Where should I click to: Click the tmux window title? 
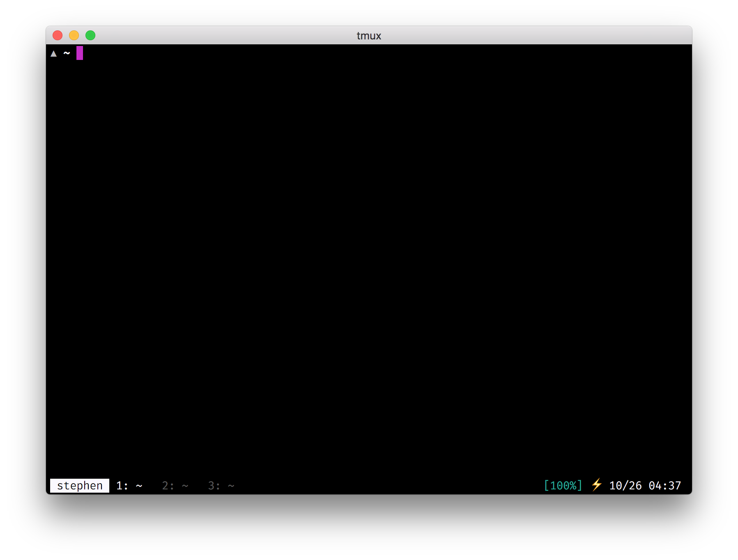pyautogui.click(x=369, y=36)
